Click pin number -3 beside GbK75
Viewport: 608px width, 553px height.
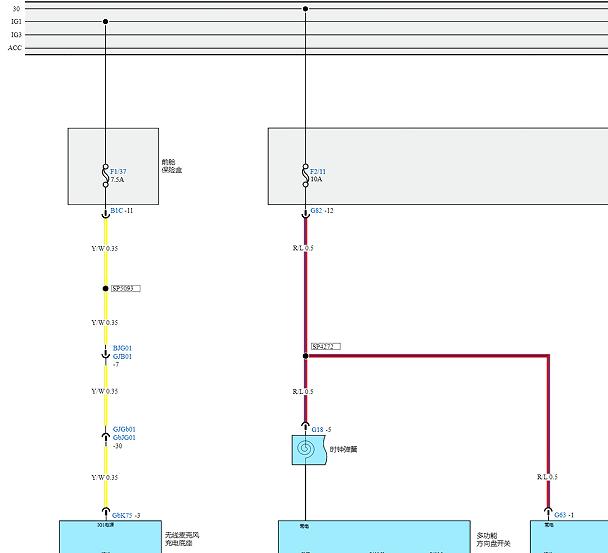(137, 515)
